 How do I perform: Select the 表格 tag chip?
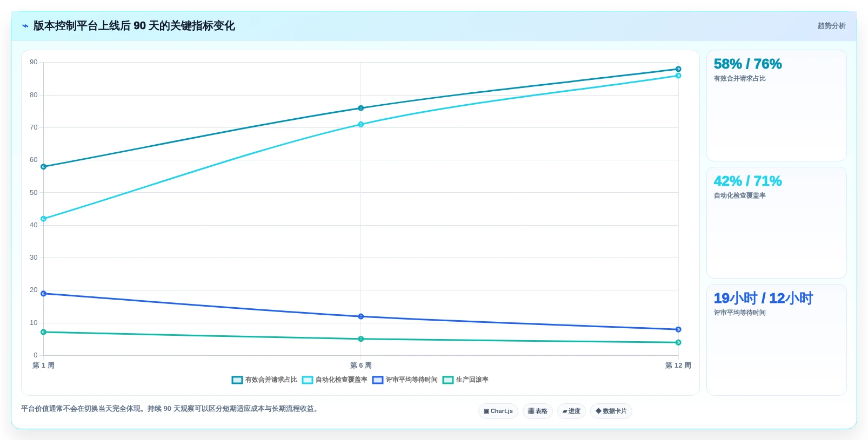(538, 411)
